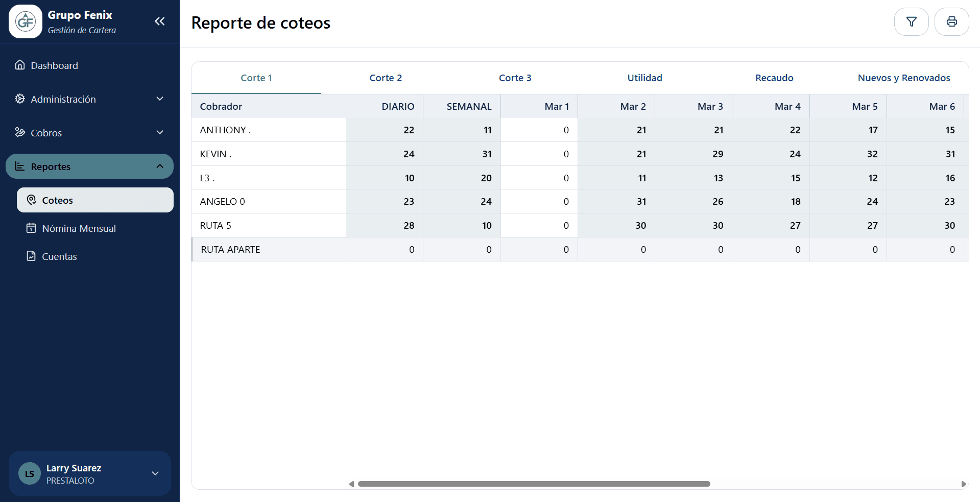Go to Nuevos y Renovados tab
This screenshot has height=502, width=980.
point(903,78)
